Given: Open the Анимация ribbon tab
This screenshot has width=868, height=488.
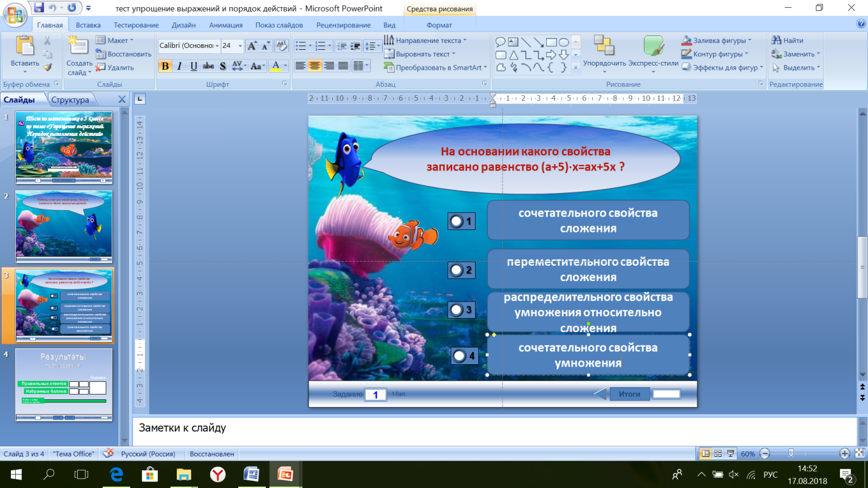Looking at the screenshot, I should click(x=226, y=25).
